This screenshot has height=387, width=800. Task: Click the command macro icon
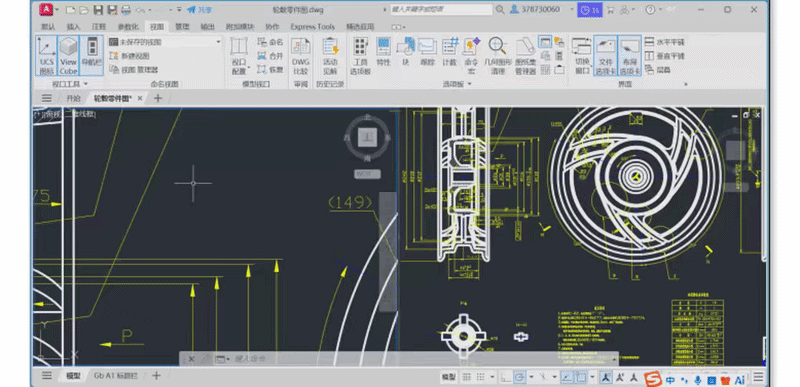(x=471, y=56)
